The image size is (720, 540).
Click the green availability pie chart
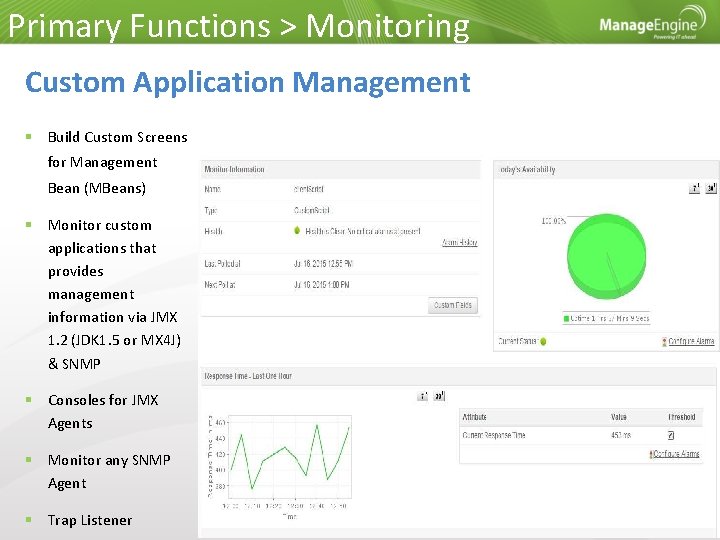click(607, 256)
